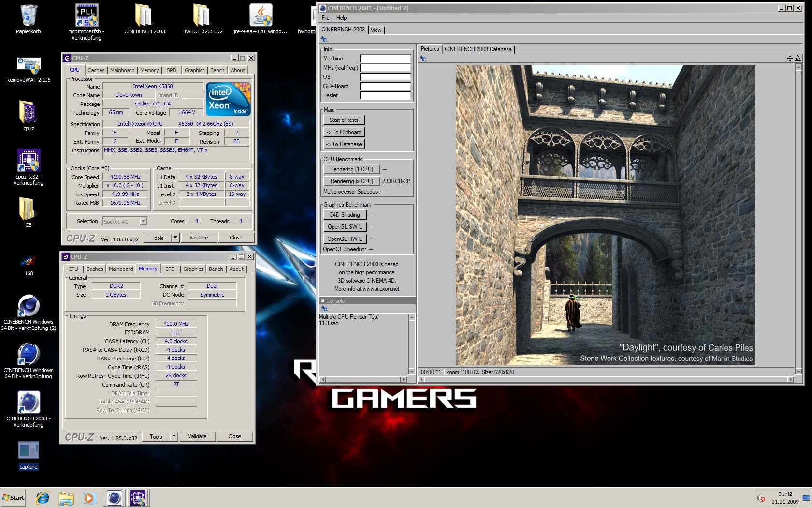Viewport: 812px width, 508px height.
Task: Click the rendered Daylight image
Action: (605, 215)
